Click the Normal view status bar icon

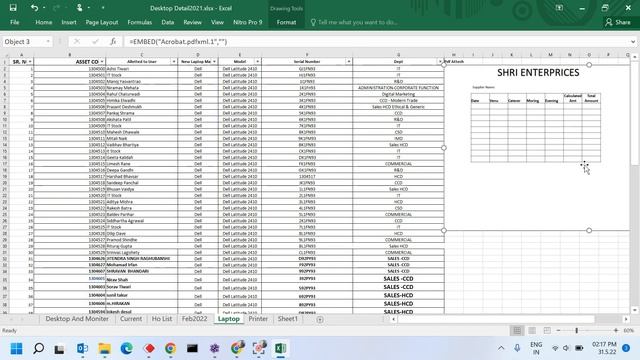point(517,330)
